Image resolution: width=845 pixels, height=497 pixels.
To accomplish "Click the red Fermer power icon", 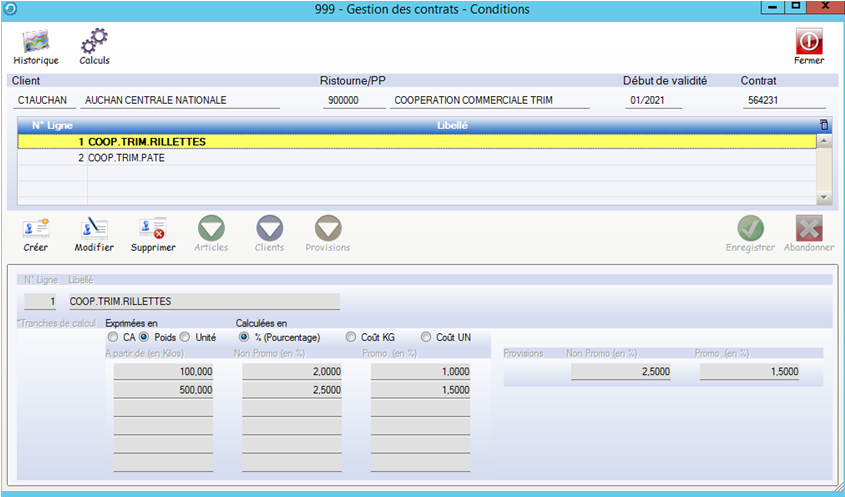I will pyautogui.click(x=809, y=43).
